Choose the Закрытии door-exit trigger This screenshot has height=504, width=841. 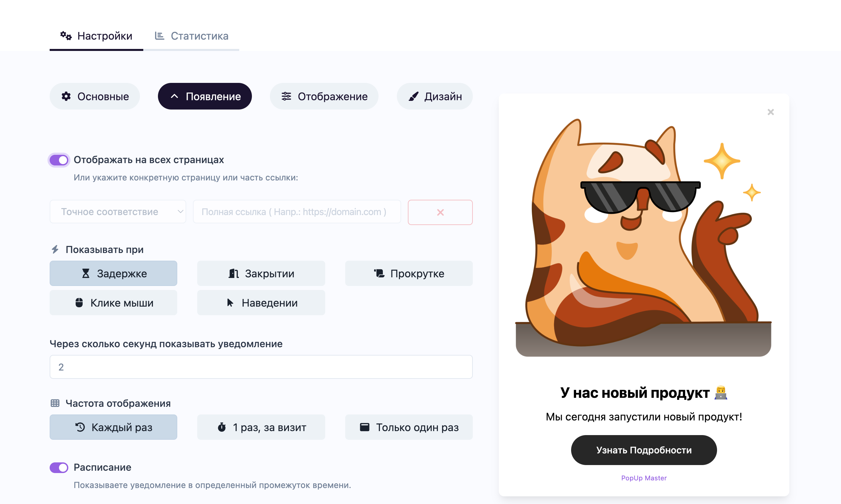[x=261, y=273]
